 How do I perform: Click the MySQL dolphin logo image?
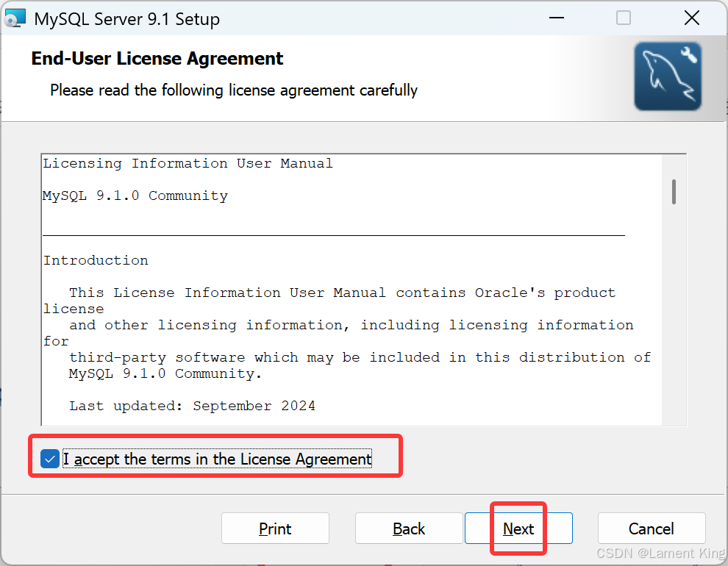tap(667, 76)
